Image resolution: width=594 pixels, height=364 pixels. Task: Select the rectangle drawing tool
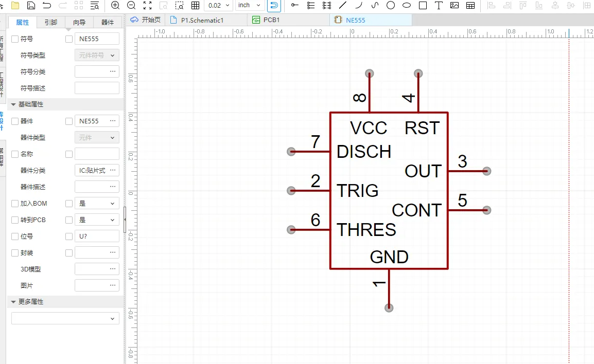click(423, 5)
